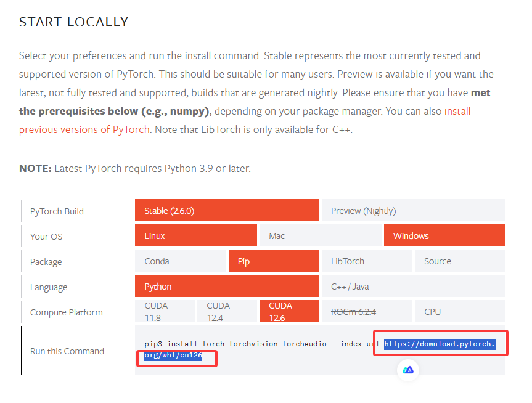Choose Source package option
Viewport: 532px width, 403px height.
point(459,261)
